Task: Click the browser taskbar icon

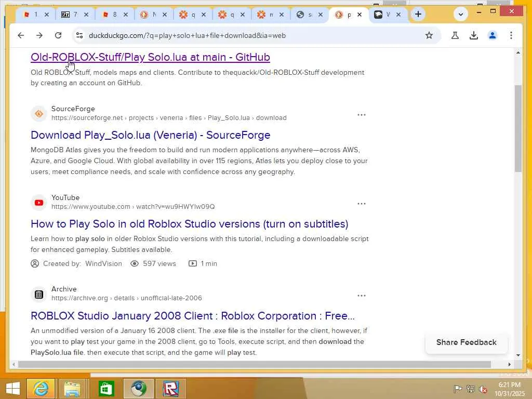Action: [138, 389]
